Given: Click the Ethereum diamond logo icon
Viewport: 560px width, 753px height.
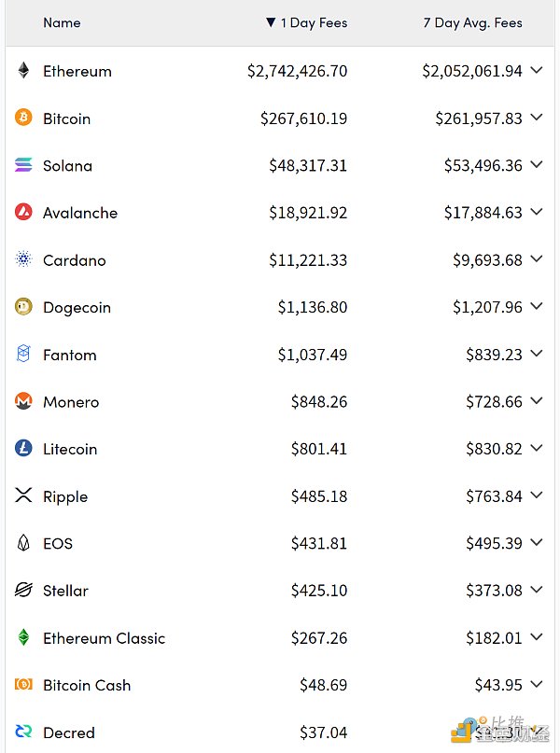Looking at the screenshot, I should [x=23, y=71].
